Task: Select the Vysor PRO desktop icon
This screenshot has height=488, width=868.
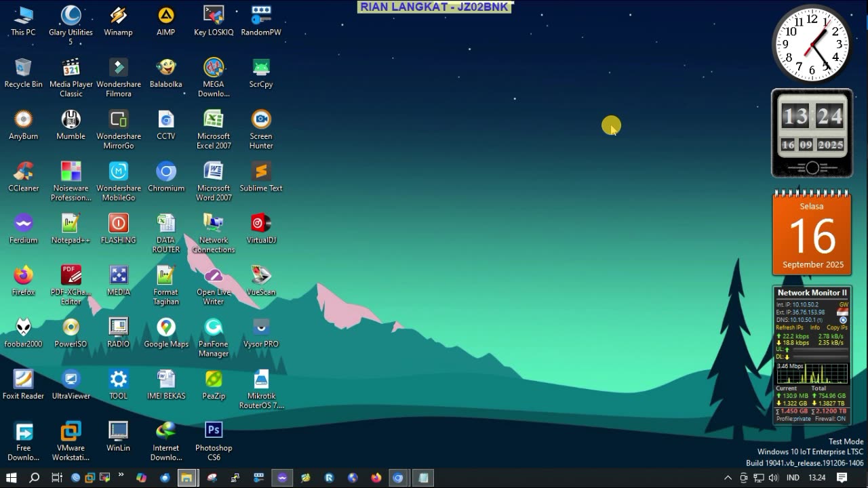Action: coord(261,333)
